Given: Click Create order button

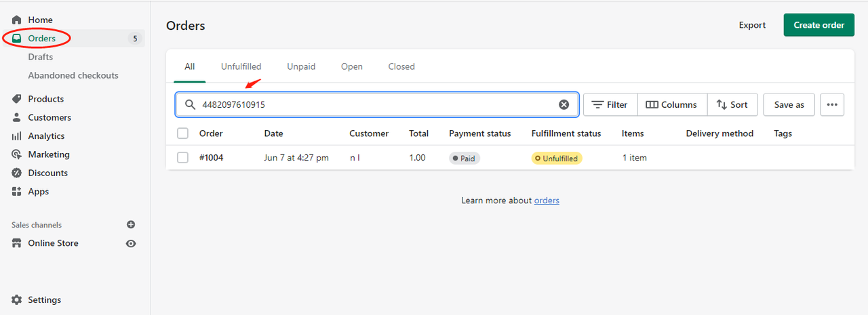Looking at the screenshot, I should pyautogui.click(x=819, y=25).
